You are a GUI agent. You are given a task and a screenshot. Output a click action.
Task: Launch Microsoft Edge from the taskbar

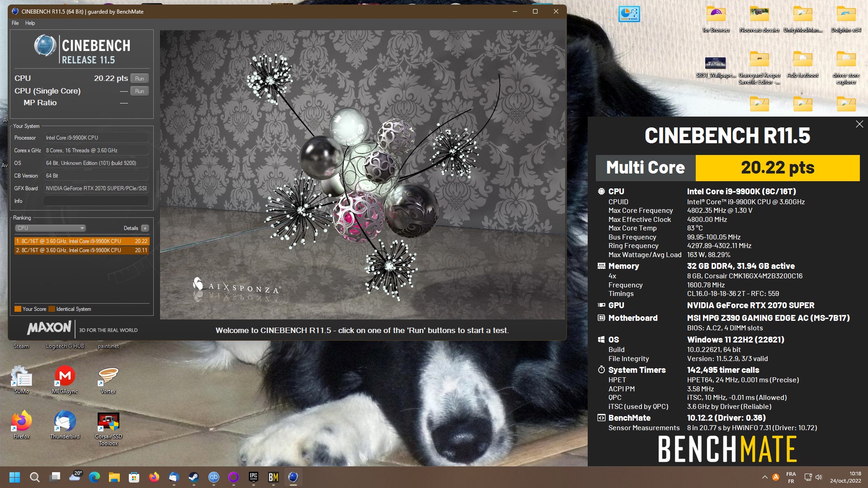(x=94, y=477)
